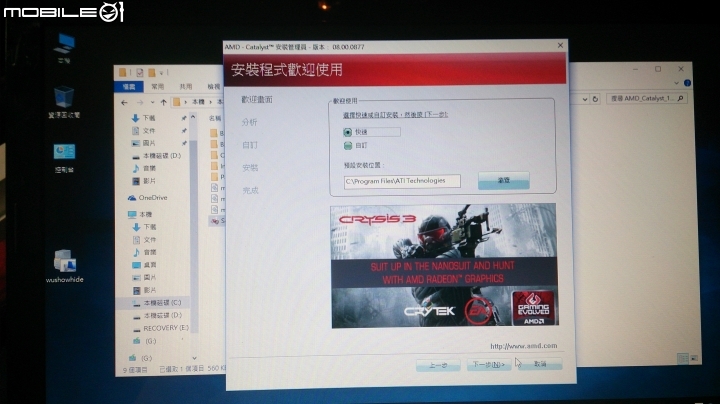Image resolution: width=720 pixels, height=404 pixels.
Task: Click the 名稱 name column header
Action: click(x=215, y=118)
